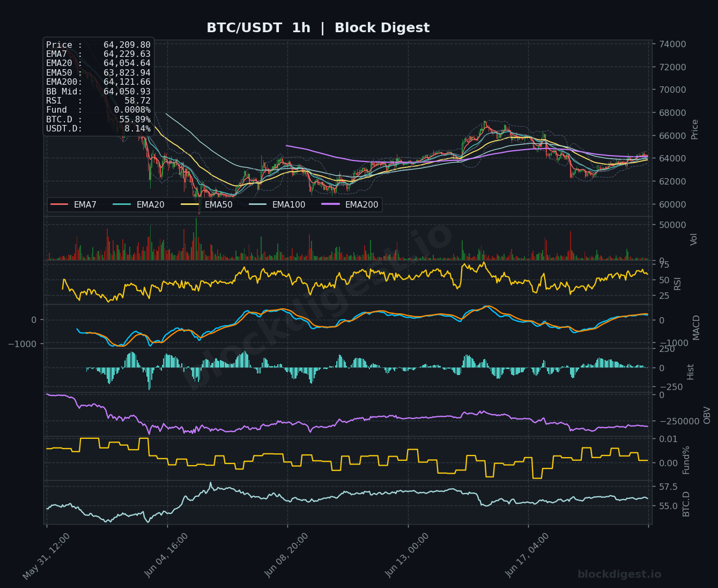
Task: Click the Fund% panel axis label
Action: click(686, 460)
